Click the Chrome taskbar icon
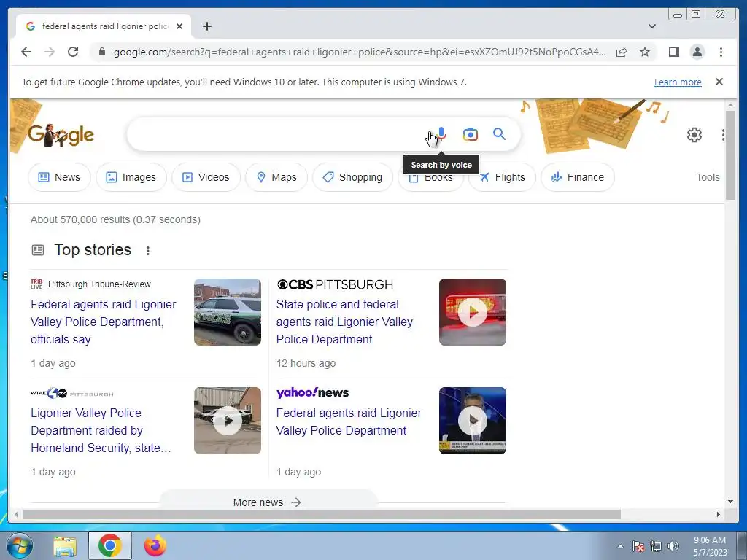The height and width of the screenshot is (560, 747). (x=110, y=545)
